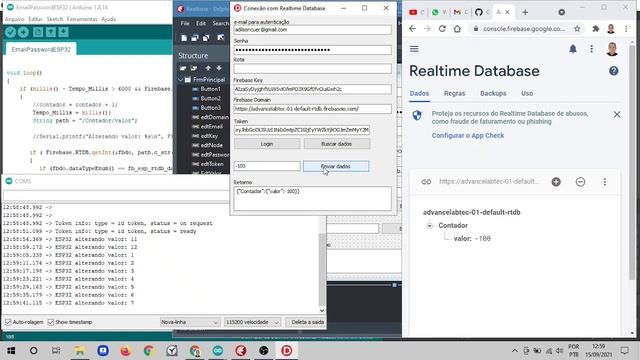Switch to Regras tab in Firebase
Viewport: 640px width, 360px height.
tap(454, 93)
